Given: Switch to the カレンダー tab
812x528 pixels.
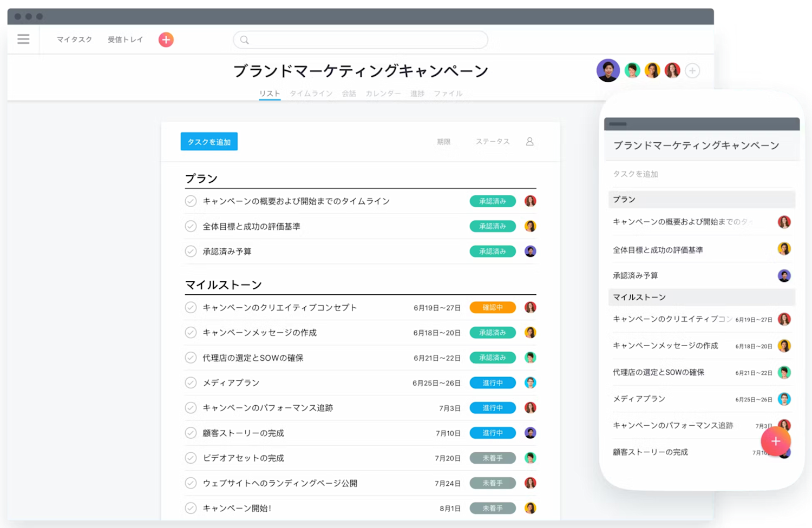Looking at the screenshot, I should (383, 93).
